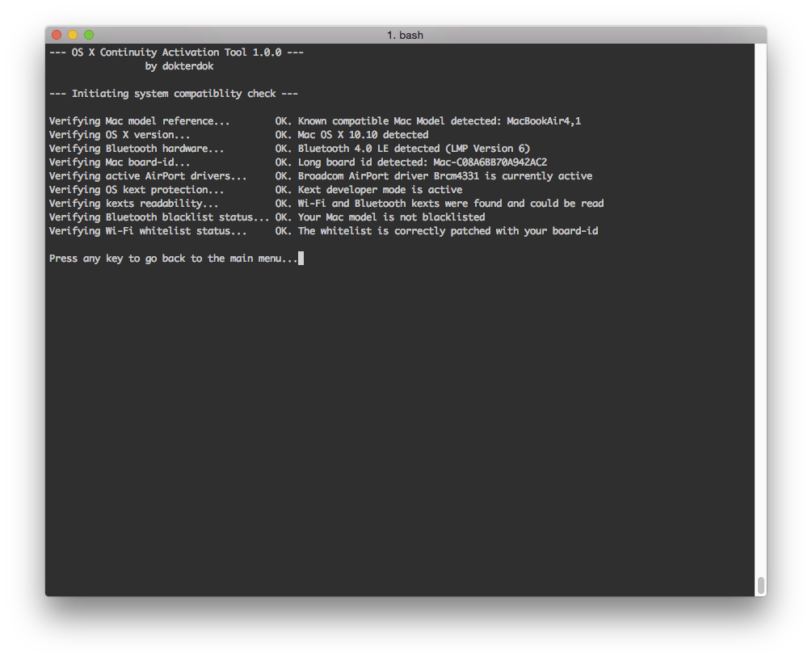Click 'Verifying Mac model reference...' text
The image size is (812, 661).
click(139, 121)
